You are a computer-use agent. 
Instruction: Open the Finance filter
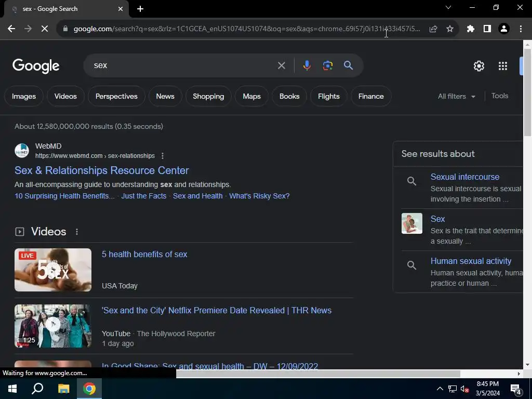tap(371, 96)
